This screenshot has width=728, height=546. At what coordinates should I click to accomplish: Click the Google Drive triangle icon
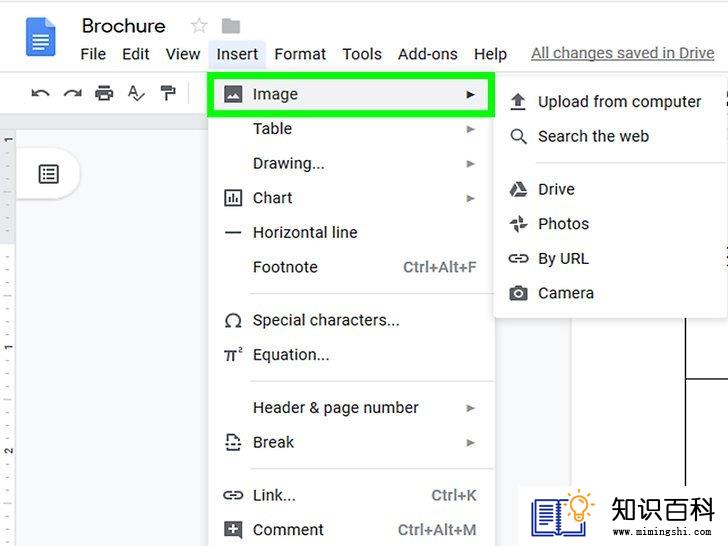coord(518,189)
